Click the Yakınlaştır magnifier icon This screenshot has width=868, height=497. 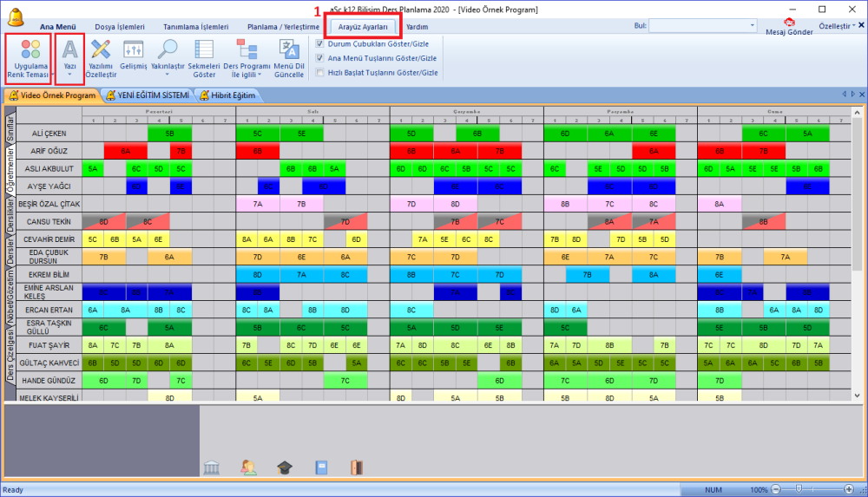[x=168, y=49]
